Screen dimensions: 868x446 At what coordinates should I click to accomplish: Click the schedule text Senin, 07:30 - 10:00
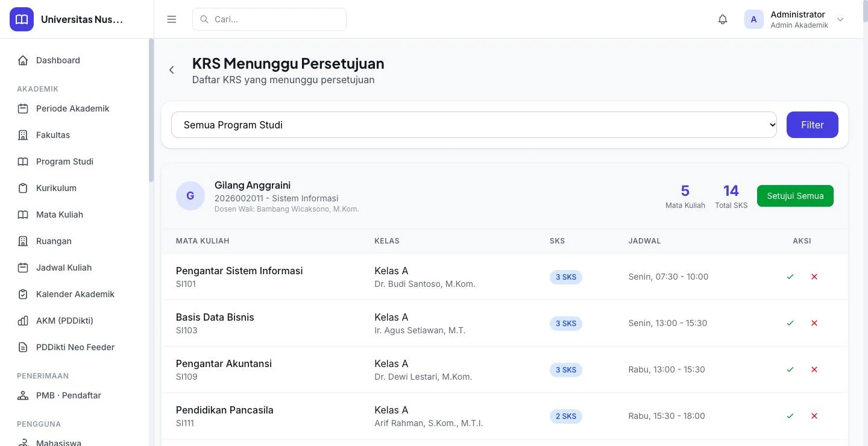point(668,277)
